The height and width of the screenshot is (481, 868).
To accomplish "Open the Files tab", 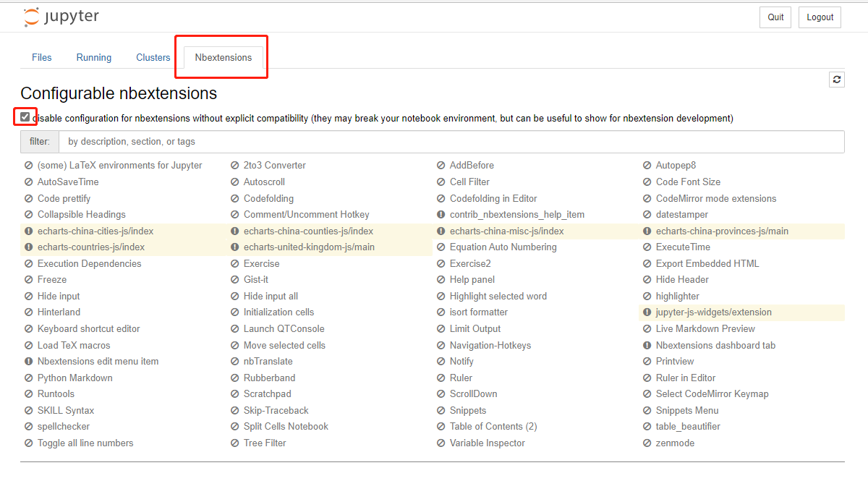I will click(x=42, y=57).
